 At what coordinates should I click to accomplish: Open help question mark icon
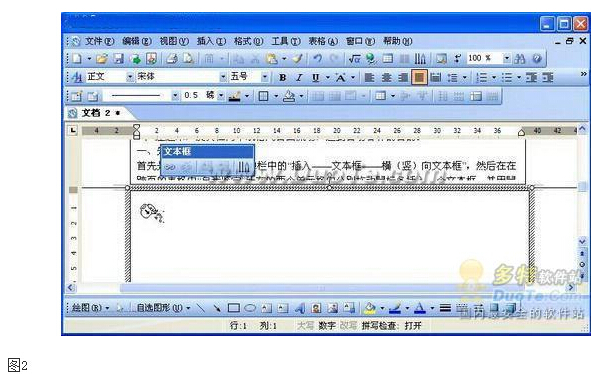537,59
